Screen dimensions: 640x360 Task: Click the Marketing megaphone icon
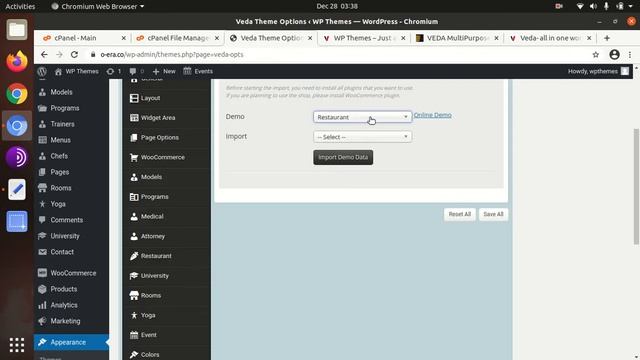[x=42, y=321]
